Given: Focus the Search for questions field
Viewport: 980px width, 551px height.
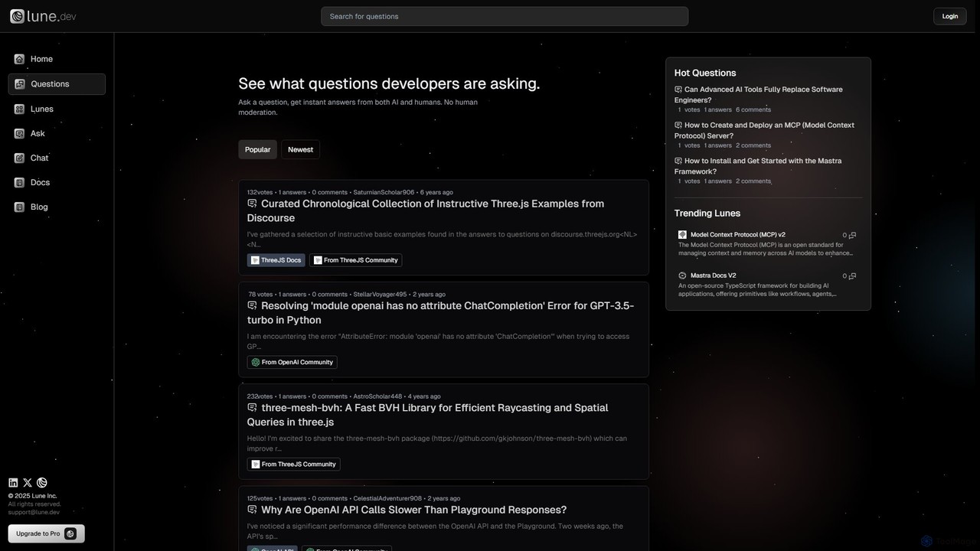Looking at the screenshot, I should click(x=505, y=16).
